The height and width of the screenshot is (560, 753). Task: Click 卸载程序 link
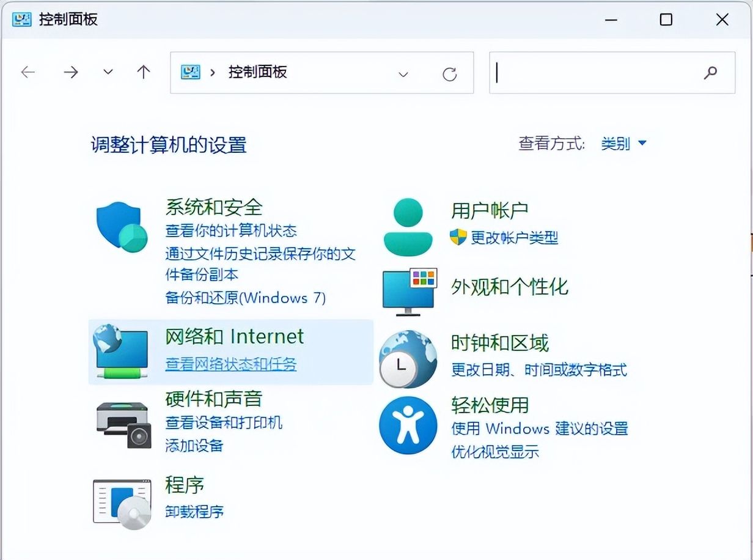tap(194, 511)
